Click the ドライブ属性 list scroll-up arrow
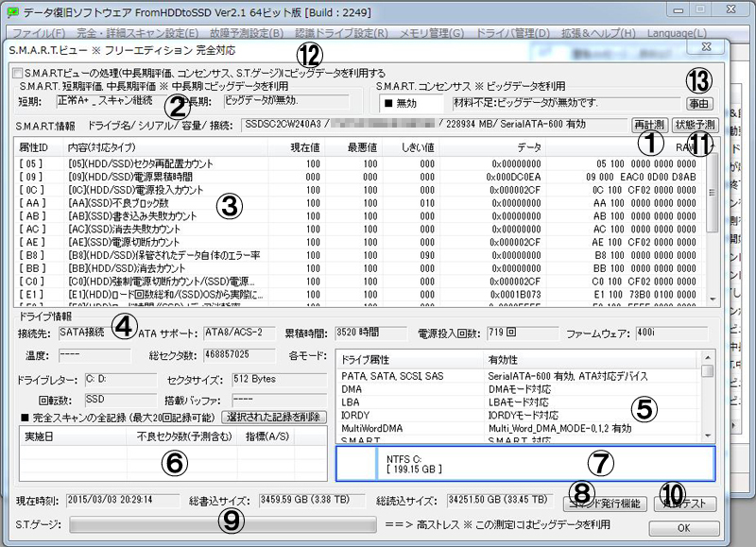 tap(707, 358)
